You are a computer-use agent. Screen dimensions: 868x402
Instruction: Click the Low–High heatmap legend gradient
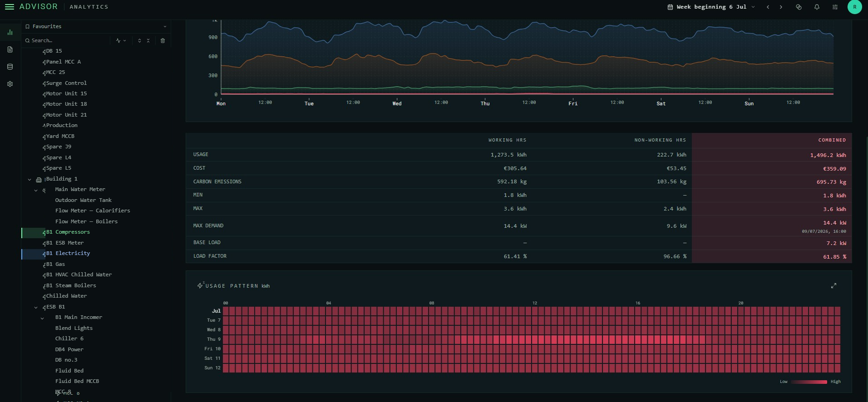(809, 382)
